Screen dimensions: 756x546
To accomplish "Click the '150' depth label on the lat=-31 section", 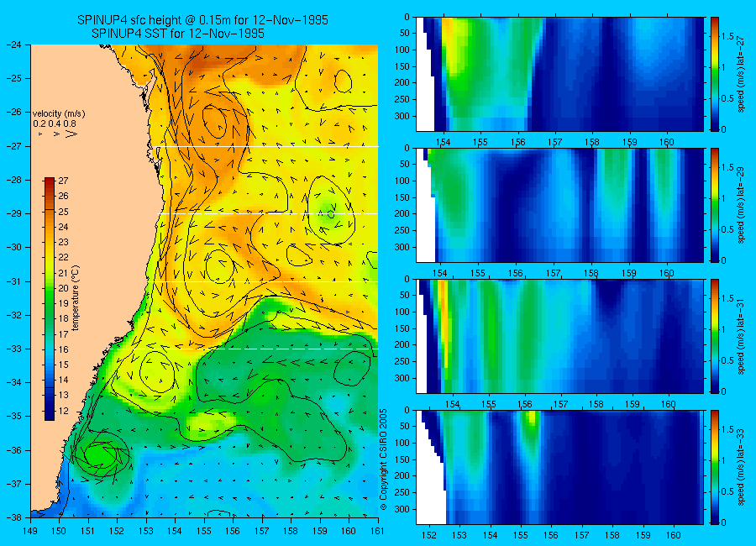I will tap(402, 328).
